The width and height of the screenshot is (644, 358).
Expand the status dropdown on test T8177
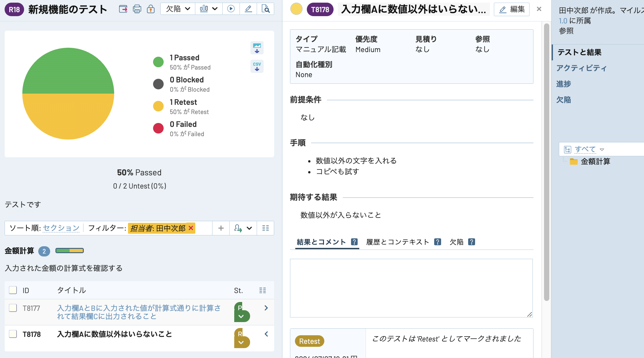click(242, 315)
